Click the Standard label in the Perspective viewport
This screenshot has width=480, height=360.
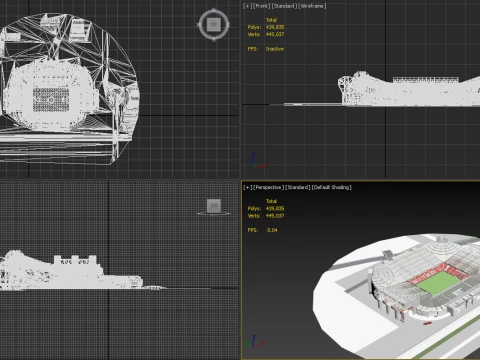(x=298, y=187)
